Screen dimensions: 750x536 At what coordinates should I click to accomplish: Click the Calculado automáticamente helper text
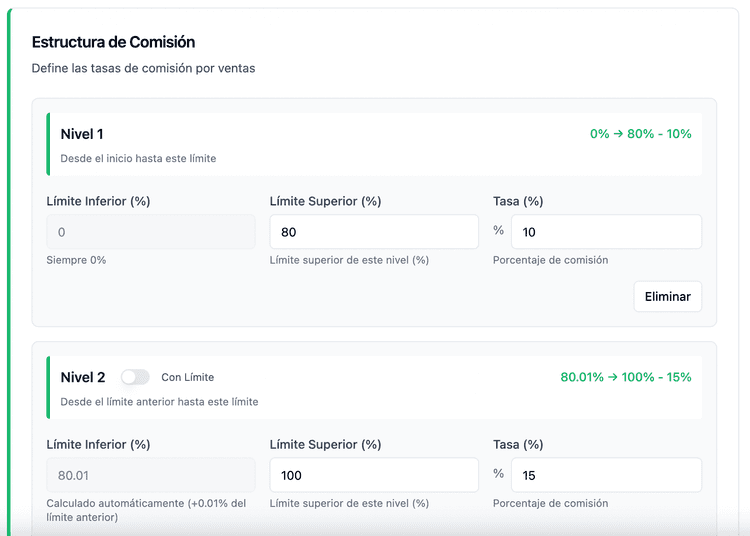click(x=146, y=503)
